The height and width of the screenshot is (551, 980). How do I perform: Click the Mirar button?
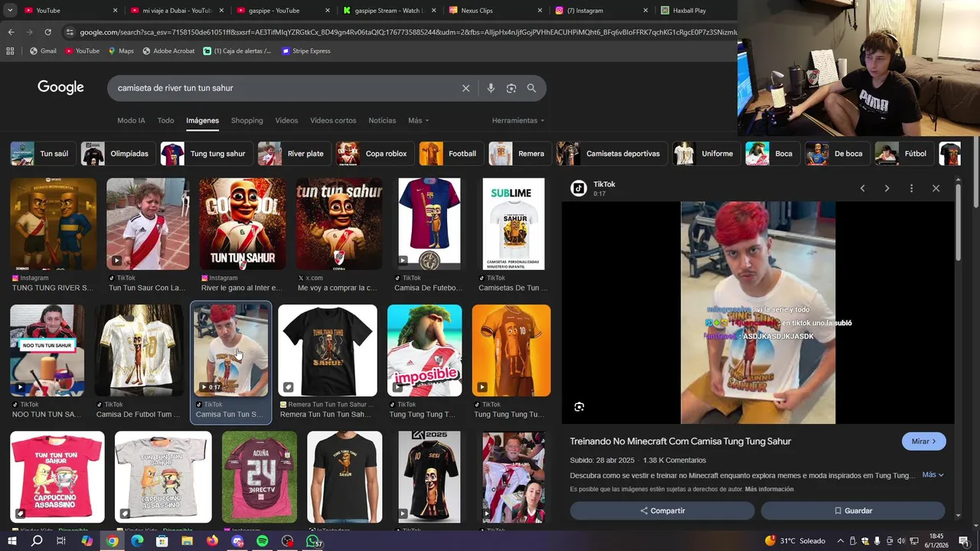pos(924,442)
